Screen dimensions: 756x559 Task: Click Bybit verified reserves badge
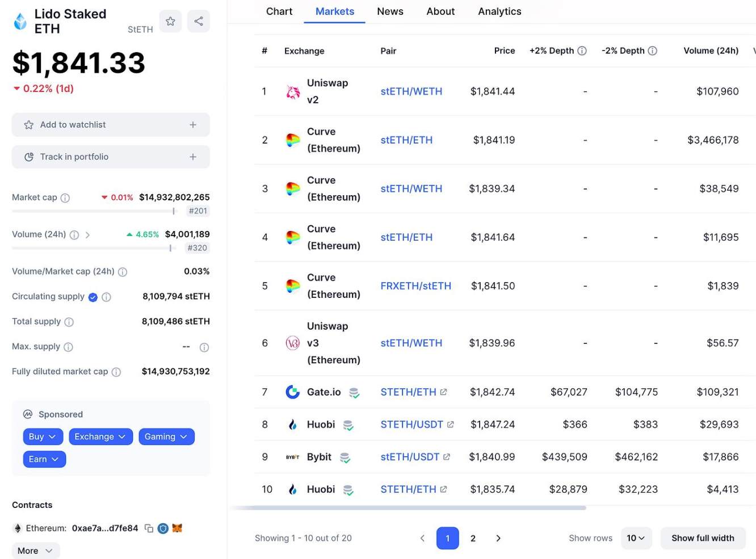345,457
